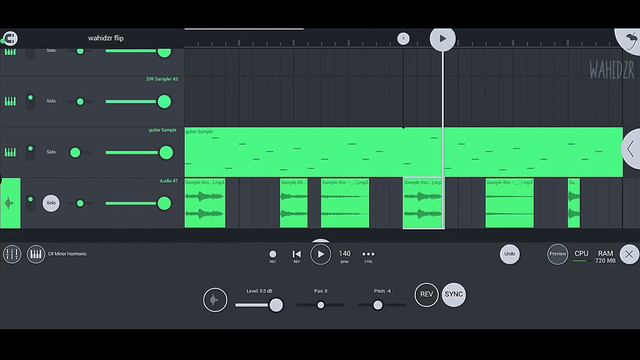Viewport: 640px width, 360px height.
Task: Expand the side panel with the left chevron
Action: click(x=631, y=149)
